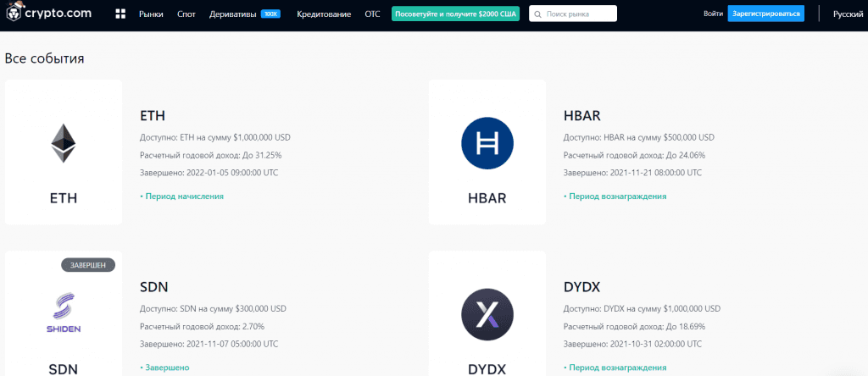The image size is (868, 376).
Task: Click the Войти login link
Action: [713, 14]
